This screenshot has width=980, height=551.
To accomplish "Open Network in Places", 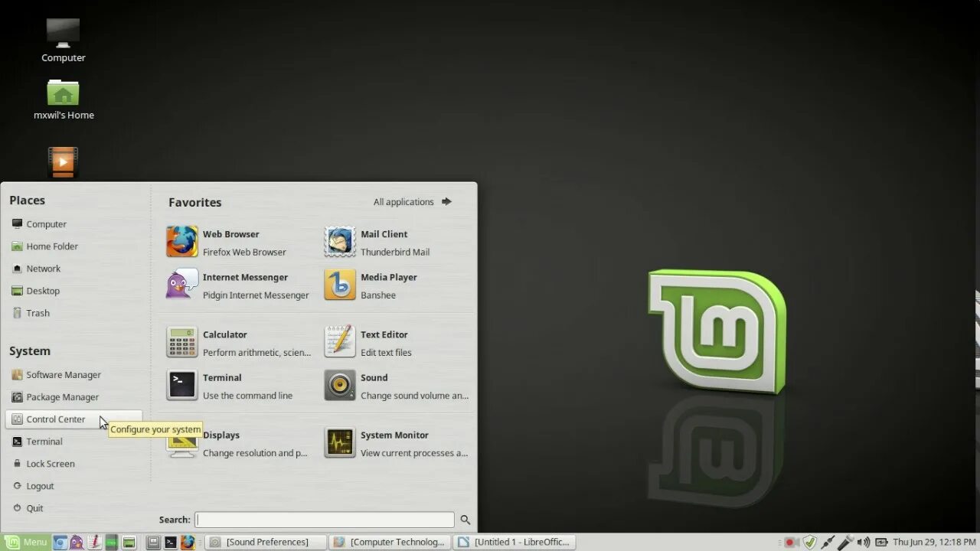I will 74,269.
